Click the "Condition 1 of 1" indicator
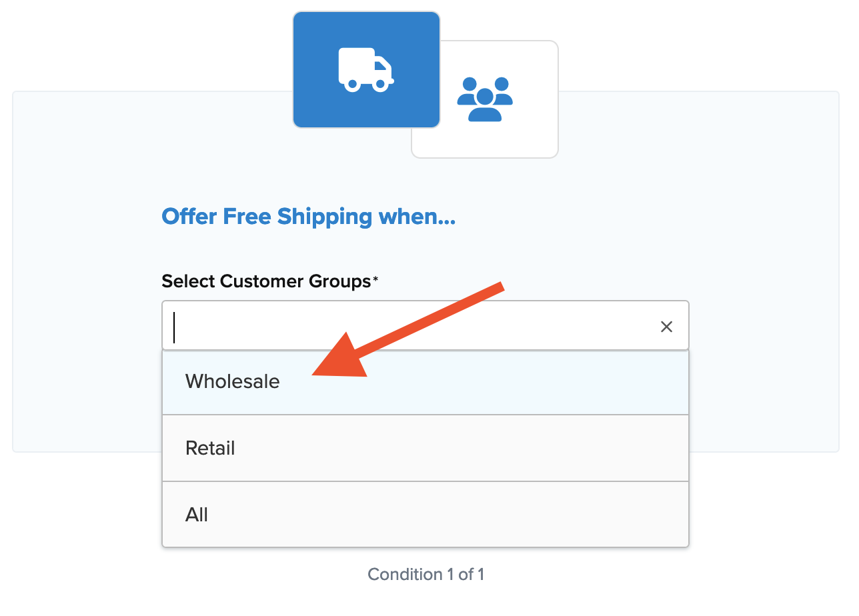This screenshot has width=859, height=616. (x=425, y=574)
